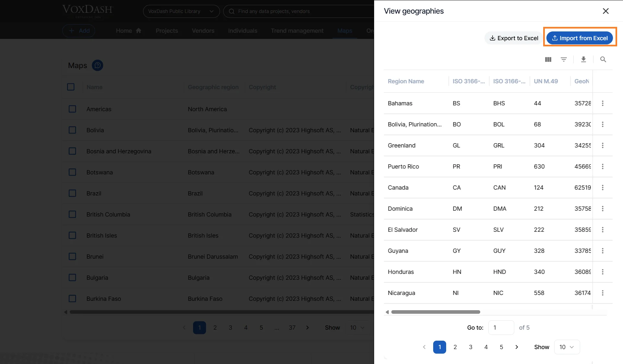The image size is (623, 364).
Task: Open row menu for Guyana
Action: [x=603, y=251]
